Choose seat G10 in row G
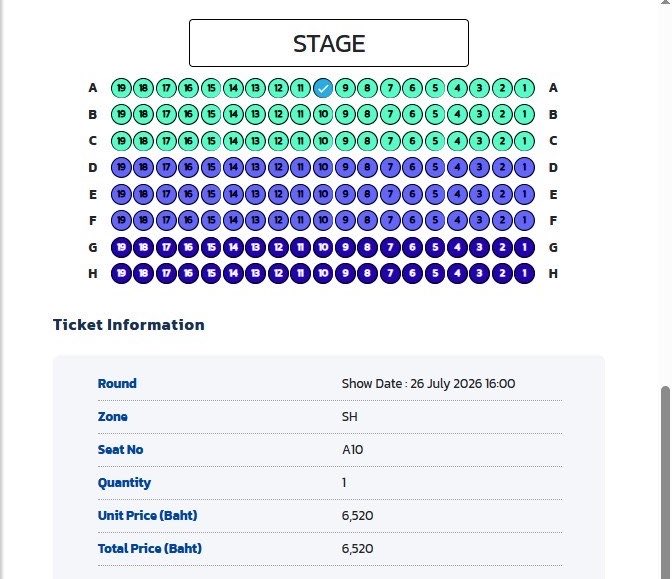 323,247
